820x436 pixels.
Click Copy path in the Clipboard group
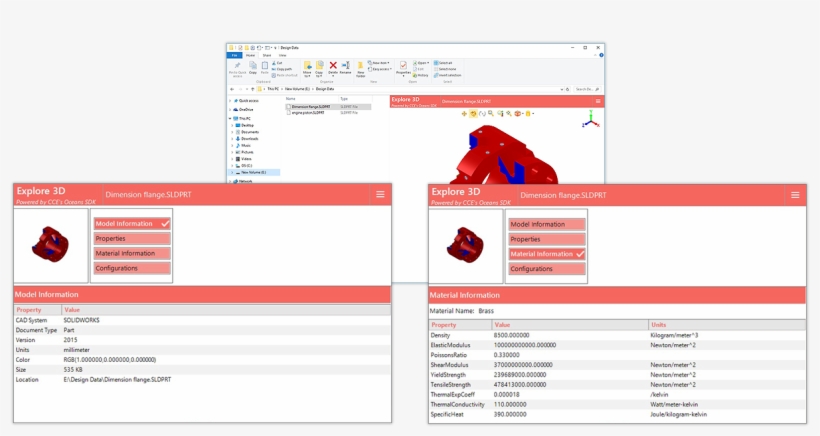(x=281, y=69)
